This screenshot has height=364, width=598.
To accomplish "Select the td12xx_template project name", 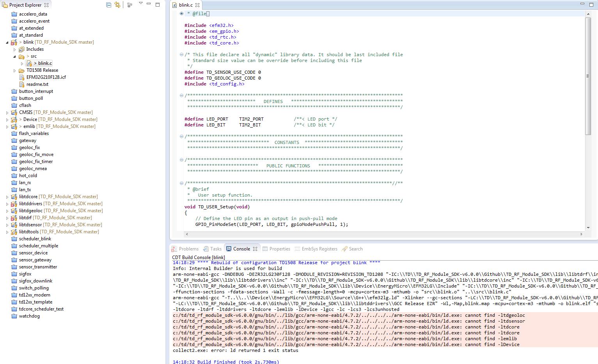I will tap(35, 302).
